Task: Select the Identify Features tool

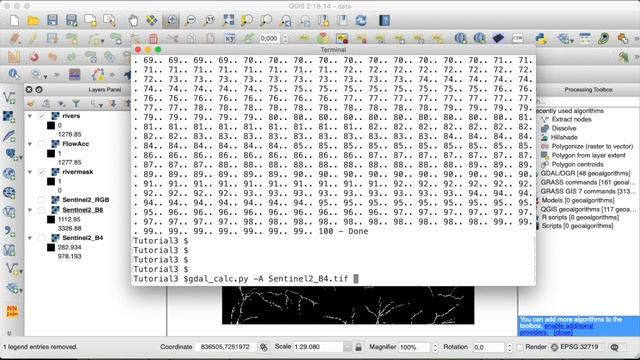Action: pos(13,74)
